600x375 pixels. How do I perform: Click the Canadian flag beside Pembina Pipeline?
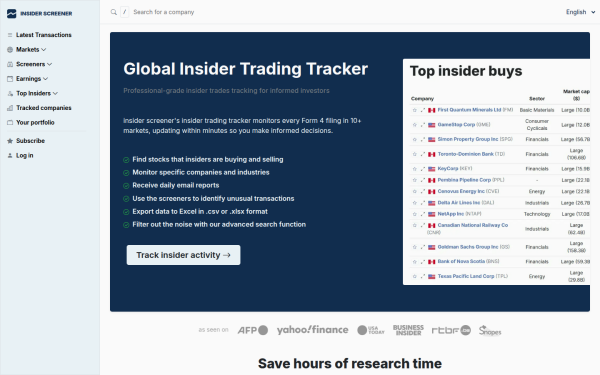click(432, 180)
